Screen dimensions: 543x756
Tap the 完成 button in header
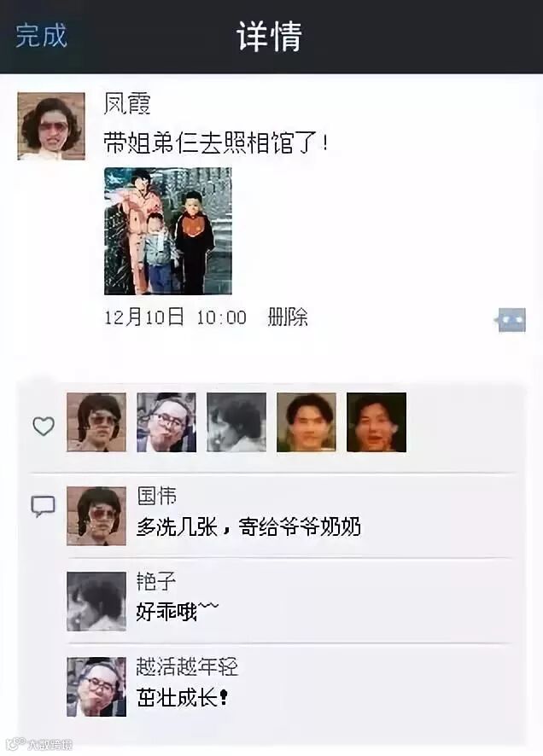[41, 36]
